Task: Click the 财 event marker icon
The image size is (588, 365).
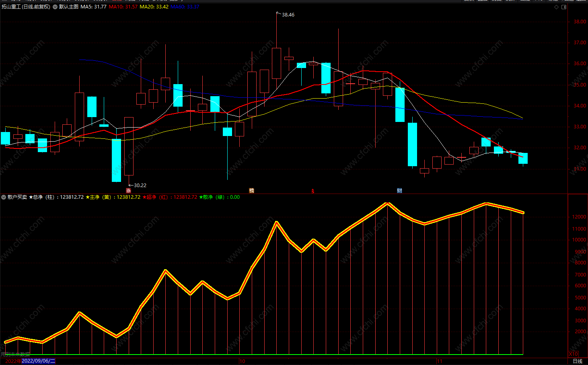Action: [x=399, y=191]
